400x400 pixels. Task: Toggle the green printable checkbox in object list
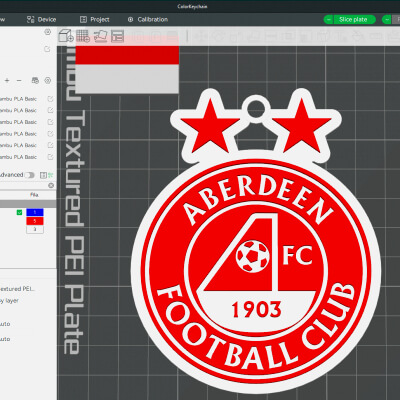[x=19, y=212]
